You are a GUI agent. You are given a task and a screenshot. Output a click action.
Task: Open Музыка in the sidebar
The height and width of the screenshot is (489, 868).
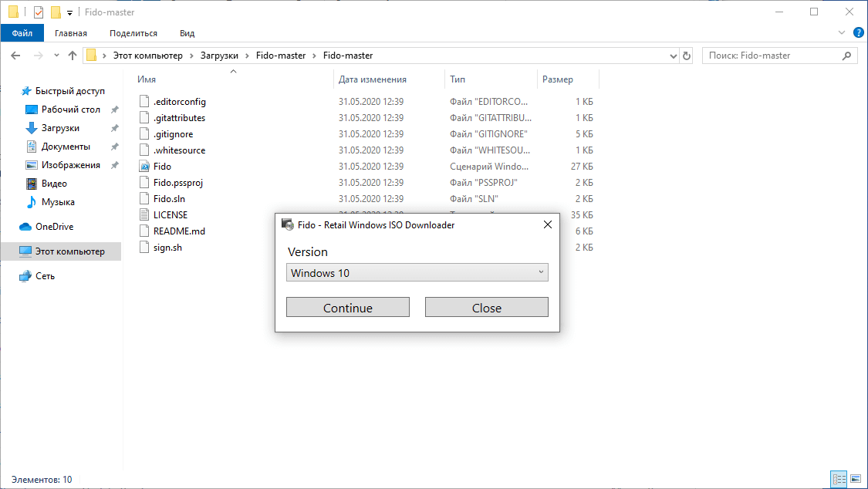point(58,202)
